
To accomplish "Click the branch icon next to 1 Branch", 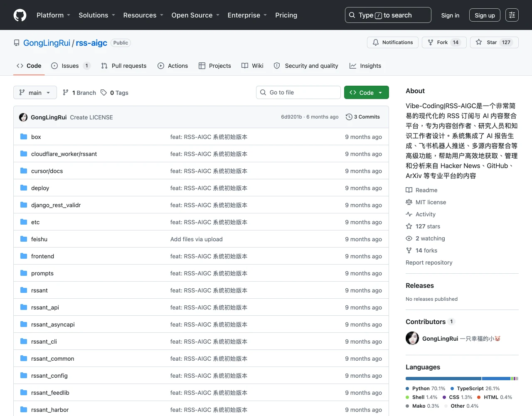I will tap(66, 92).
